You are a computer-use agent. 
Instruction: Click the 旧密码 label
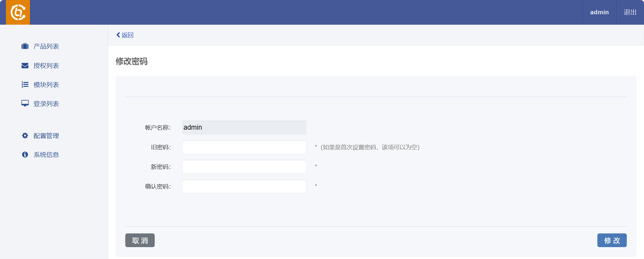(x=161, y=147)
